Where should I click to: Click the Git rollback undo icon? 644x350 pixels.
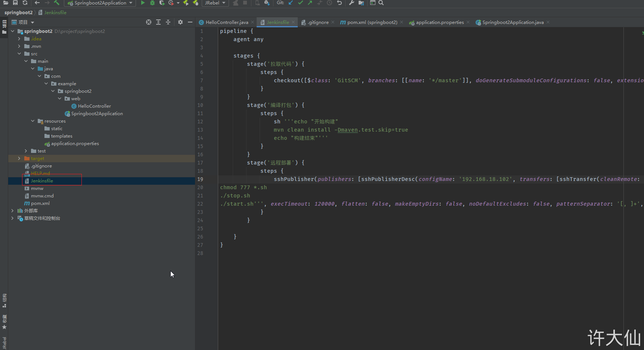339,3
